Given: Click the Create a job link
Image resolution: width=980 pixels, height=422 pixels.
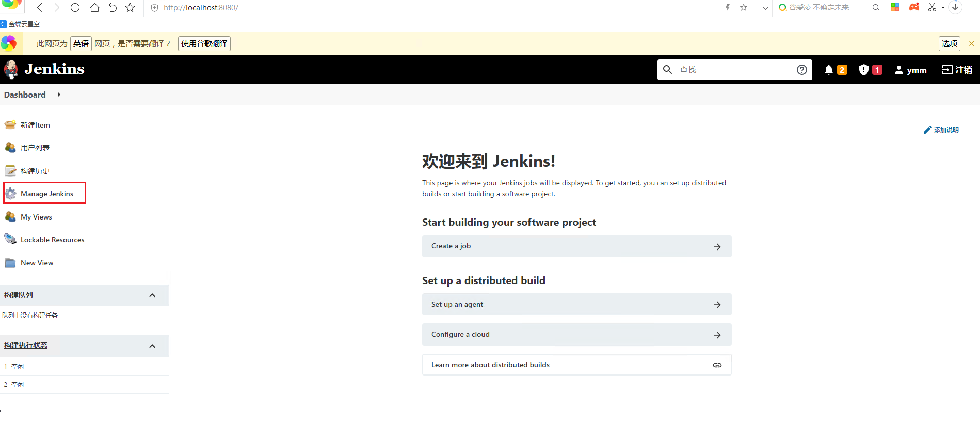Looking at the screenshot, I should [576, 246].
